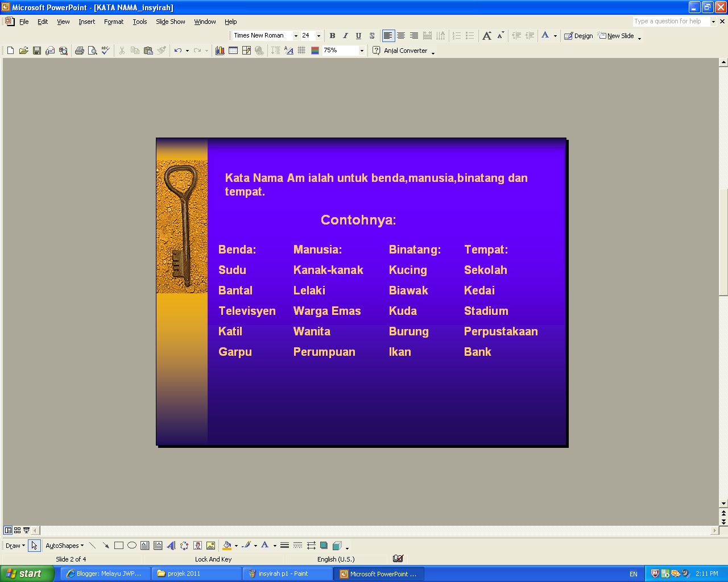Click the New Slide button
Image resolution: width=728 pixels, height=582 pixels.
click(616, 36)
